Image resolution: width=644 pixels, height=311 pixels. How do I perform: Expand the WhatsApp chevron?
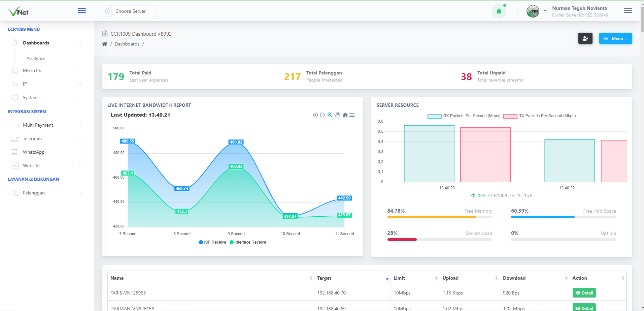(x=80, y=152)
